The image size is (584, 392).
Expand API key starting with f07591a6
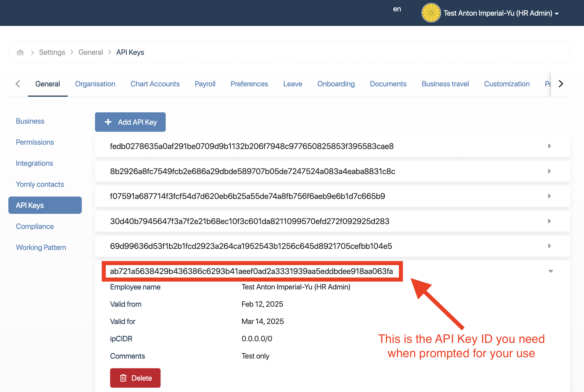pyautogui.click(x=549, y=196)
